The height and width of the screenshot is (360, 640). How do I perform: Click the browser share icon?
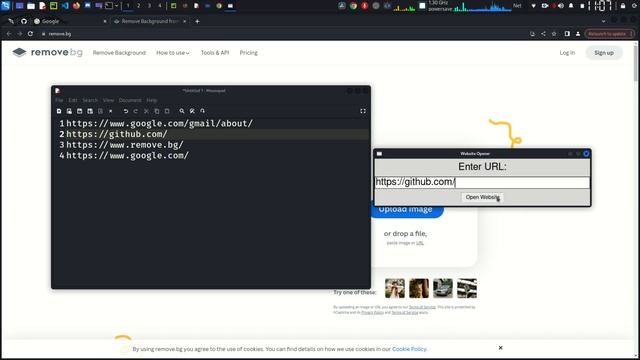tap(543, 34)
